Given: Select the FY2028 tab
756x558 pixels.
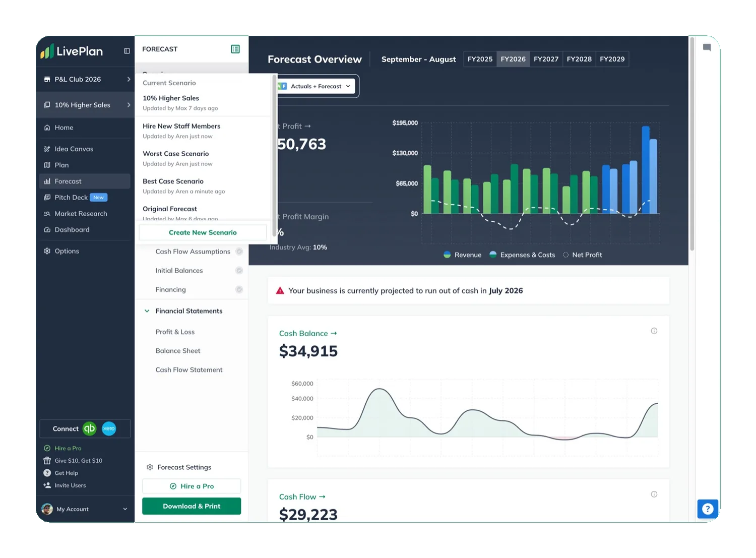Looking at the screenshot, I should (x=579, y=59).
